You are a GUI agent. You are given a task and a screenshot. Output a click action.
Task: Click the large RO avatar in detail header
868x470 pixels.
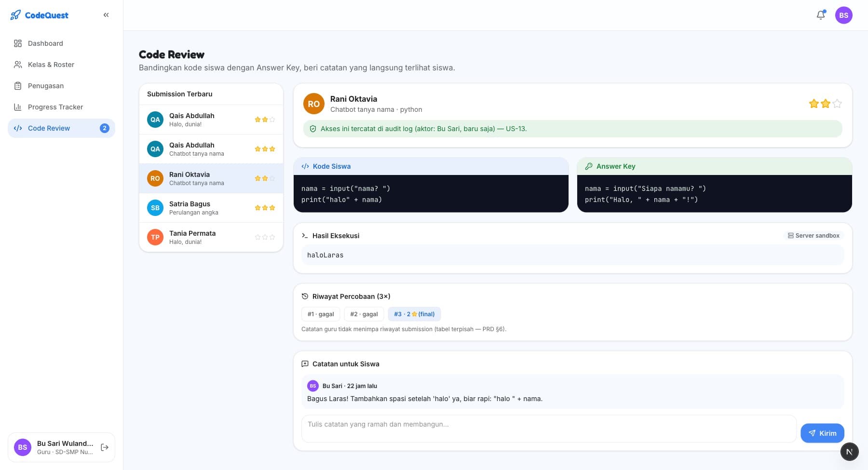pyautogui.click(x=314, y=104)
